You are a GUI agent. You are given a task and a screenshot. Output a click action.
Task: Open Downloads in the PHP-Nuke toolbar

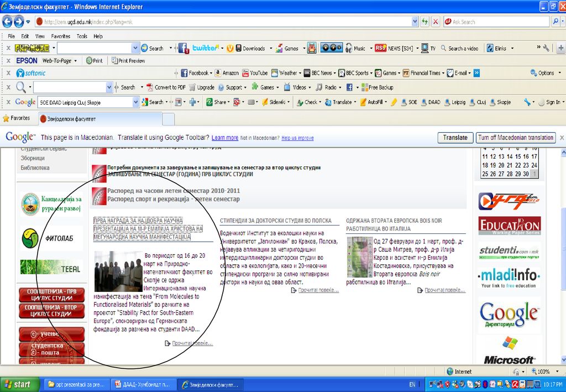251,48
